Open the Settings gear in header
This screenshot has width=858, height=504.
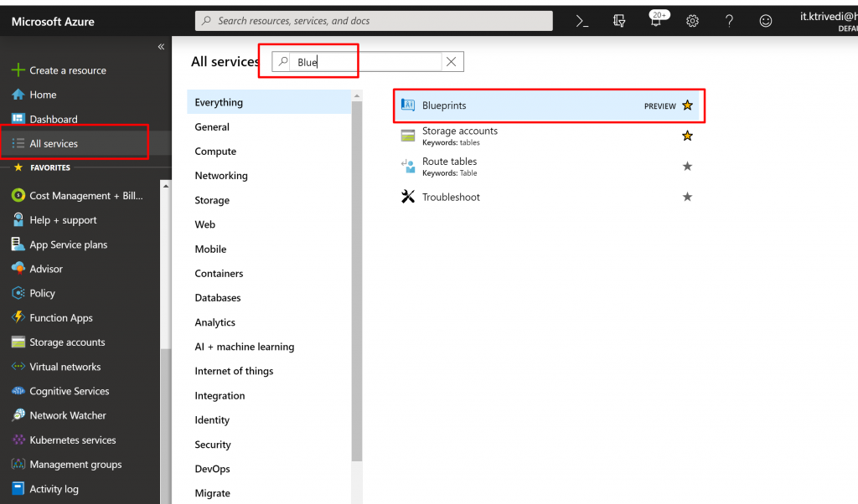(692, 21)
